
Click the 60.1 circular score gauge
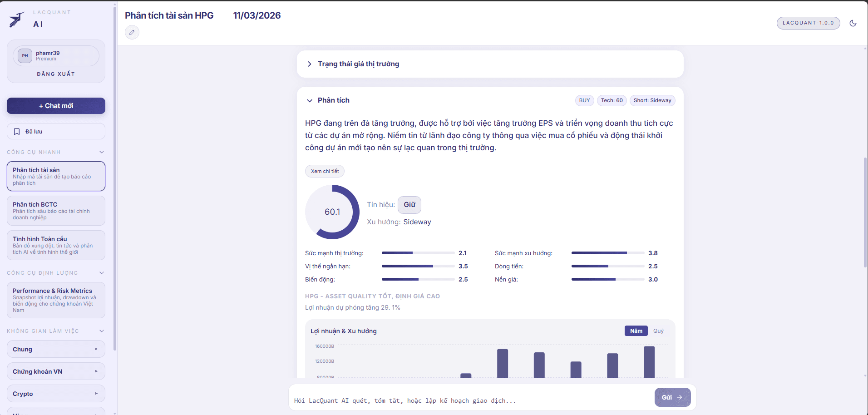point(332,212)
